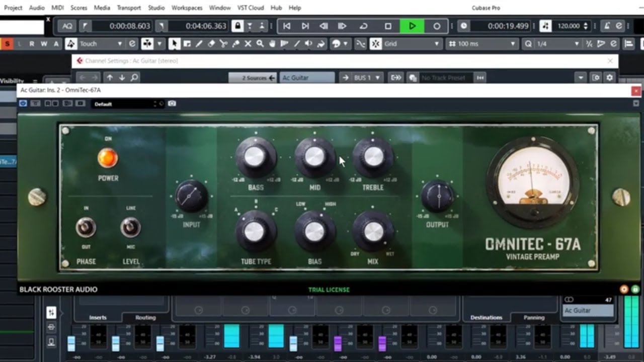Select the Object Selection arrow tool
644x362 pixels.
174,44
